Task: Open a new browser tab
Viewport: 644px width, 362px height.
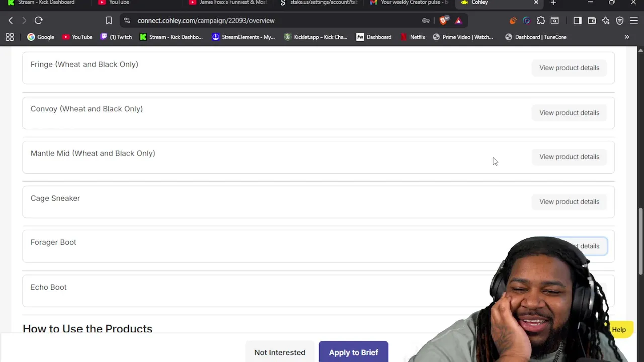Action: coord(553,3)
